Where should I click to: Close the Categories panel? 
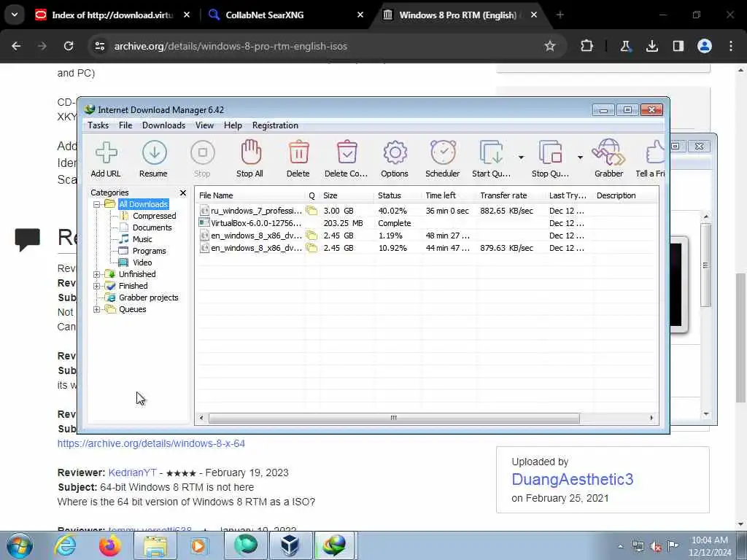[x=183, y=192]
